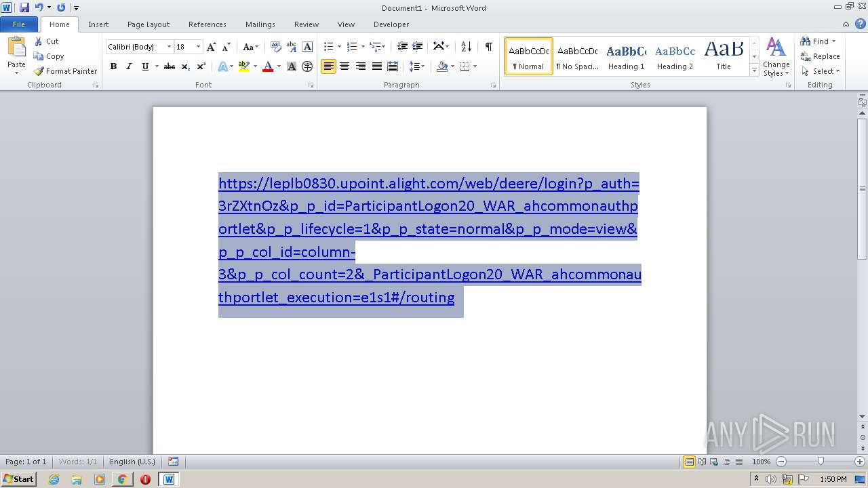Viewport: 868px width, 488px height.
Task: Shrink font size with the Shrink Font icon
Action: pyautogui.click(x=226, y=47)
